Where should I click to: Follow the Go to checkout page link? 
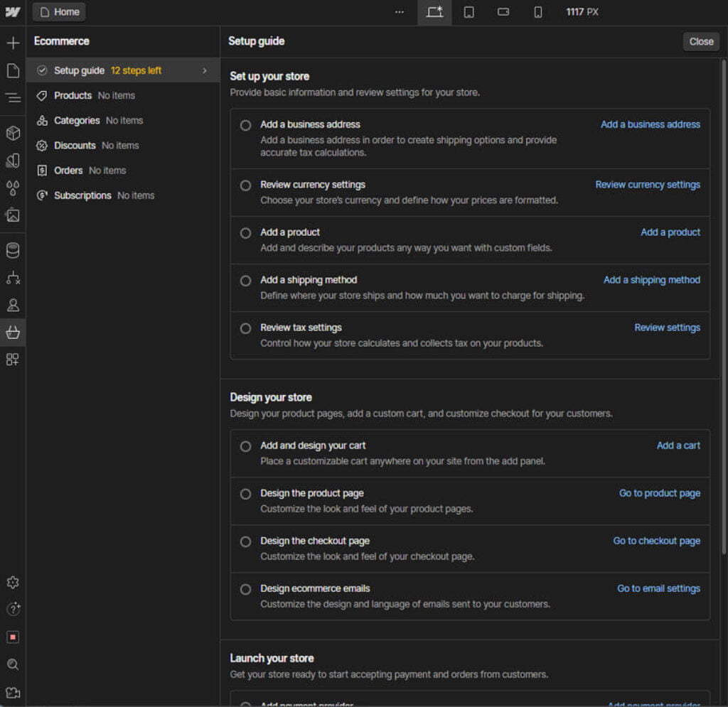pyautogui.click(x=656, y=541)
